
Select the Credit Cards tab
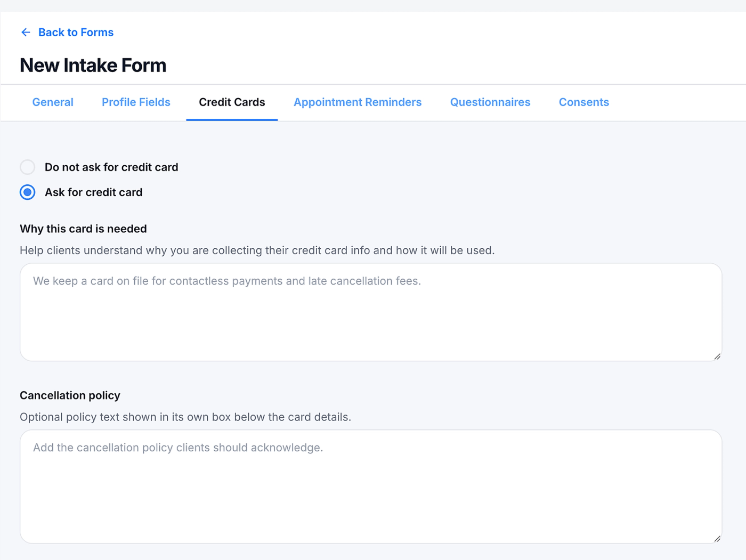(x=232, y=102)
